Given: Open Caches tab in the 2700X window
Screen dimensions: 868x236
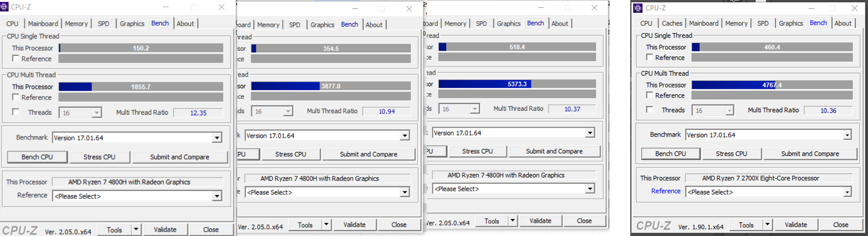Looking at the screenshot, I should (x=672, y=23).
